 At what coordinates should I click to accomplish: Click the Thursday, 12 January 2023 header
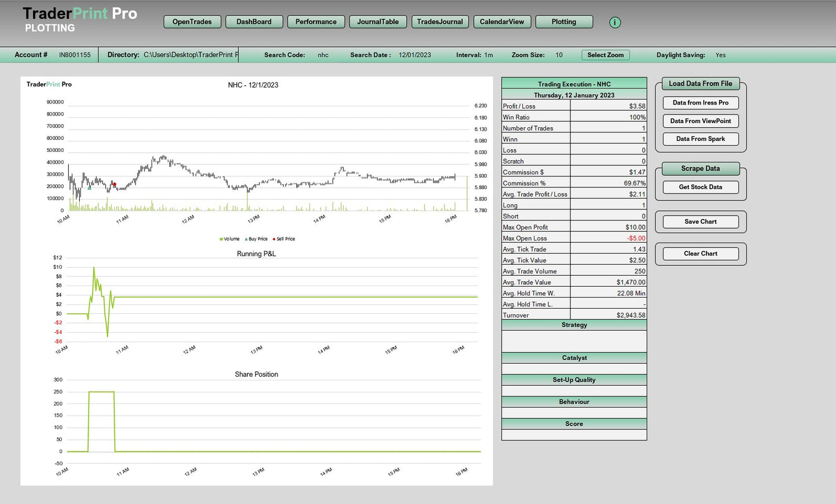click(x=574, y=95)
